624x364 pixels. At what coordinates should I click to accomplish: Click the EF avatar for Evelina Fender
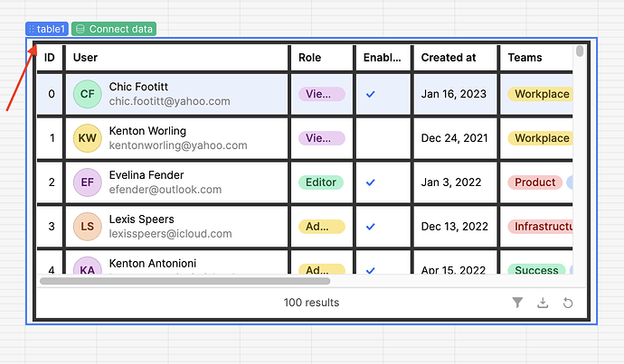88,182
